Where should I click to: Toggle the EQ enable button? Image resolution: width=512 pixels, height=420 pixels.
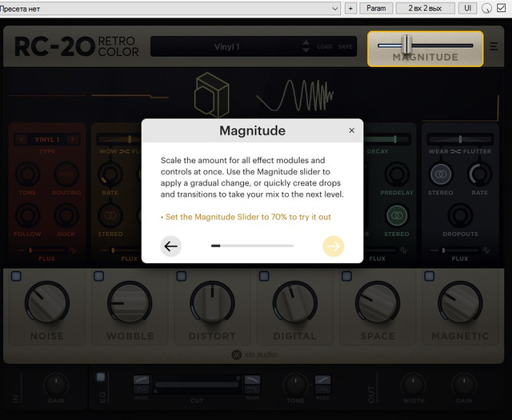pyautogui.click(x=101, y=377)
